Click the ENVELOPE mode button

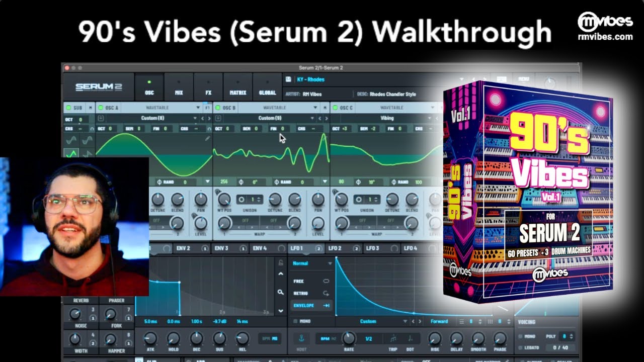pos(310,305)
